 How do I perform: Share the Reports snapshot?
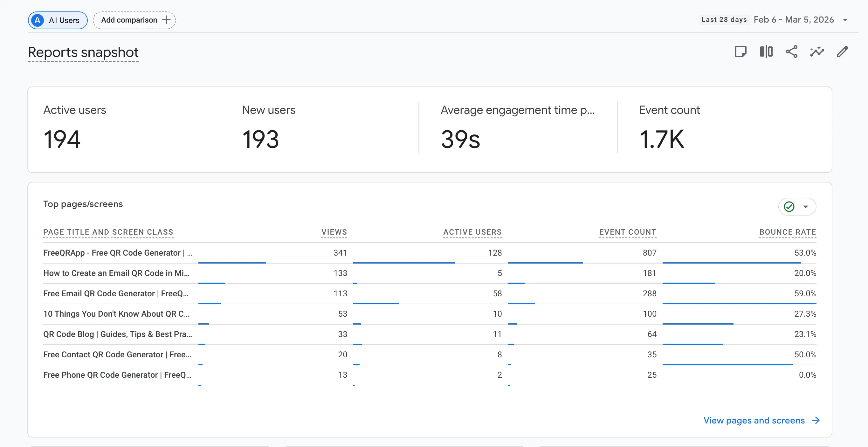[791, 52]
